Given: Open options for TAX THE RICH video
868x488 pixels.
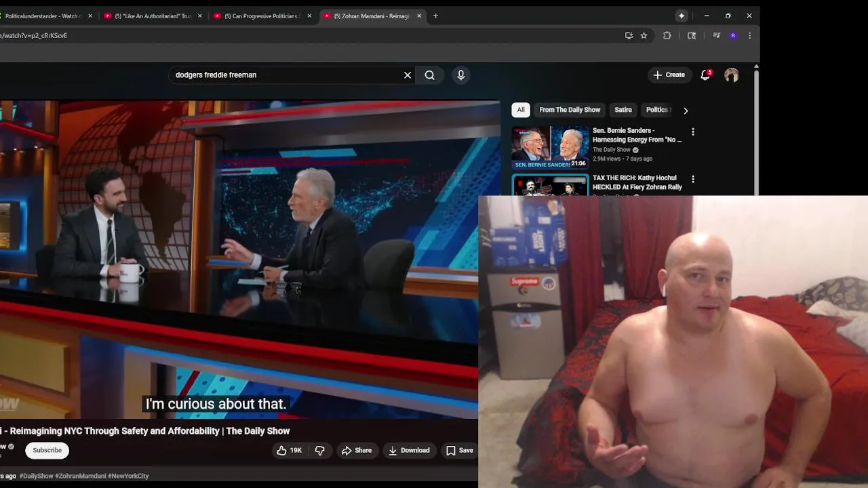Looking at the screenshot, I should tap(693, 180).
